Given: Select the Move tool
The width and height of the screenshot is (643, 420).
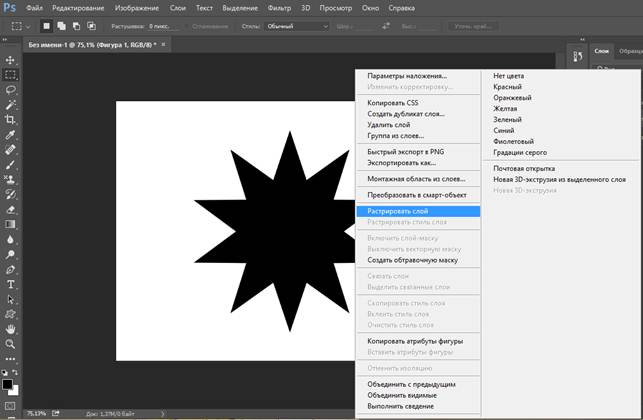Looking at the screenshot, I should [x=11, y=60].
